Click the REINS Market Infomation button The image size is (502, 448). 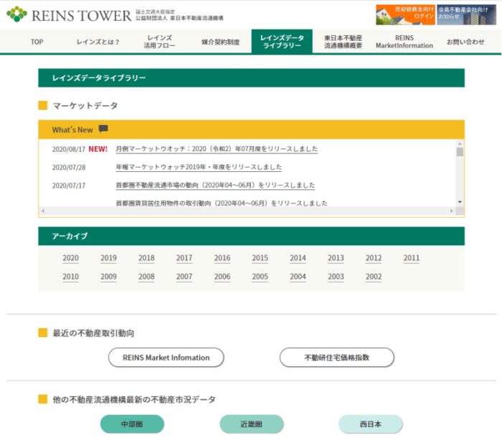point(166,358)
